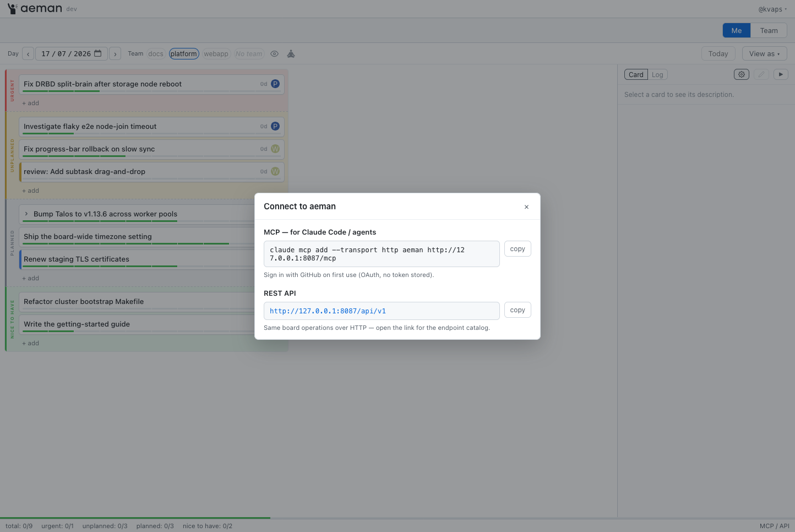
Task: Go to the previous day arrow
Action: click(28, 54)
